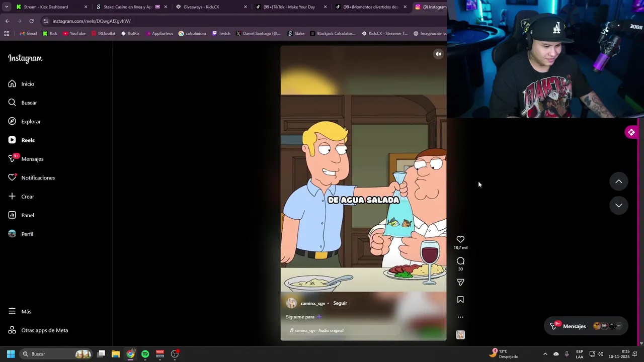The image size is (644, 362).
Task: Click Seguir to follow ramiro._sgv
Action: (340, 303)
